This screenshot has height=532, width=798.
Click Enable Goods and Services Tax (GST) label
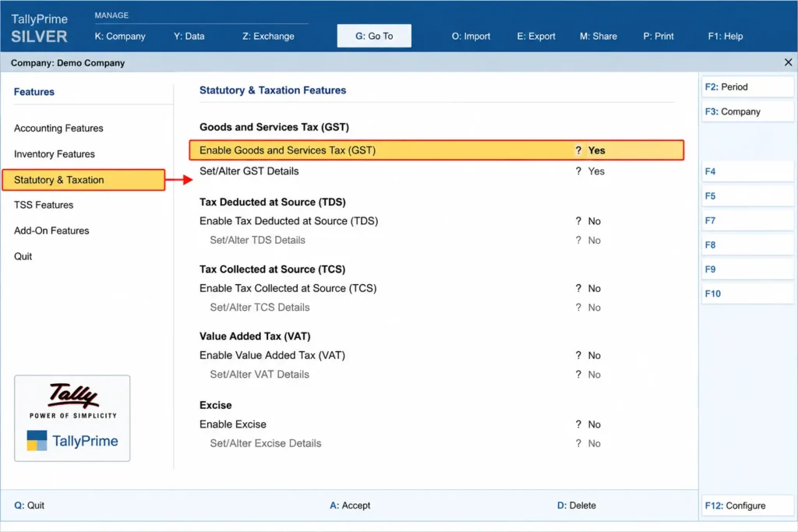point(288,150)
